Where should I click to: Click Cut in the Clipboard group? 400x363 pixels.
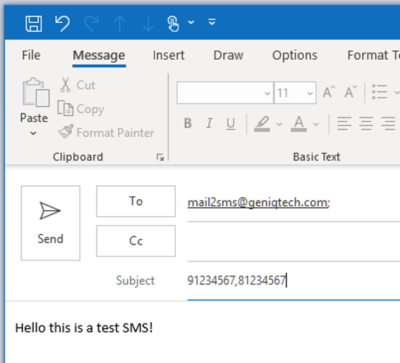pos(78,85)
